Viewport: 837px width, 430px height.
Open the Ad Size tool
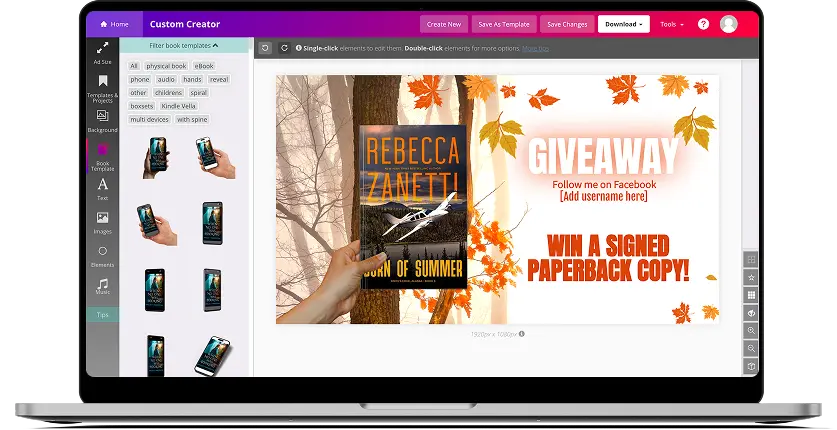(102, 53)
